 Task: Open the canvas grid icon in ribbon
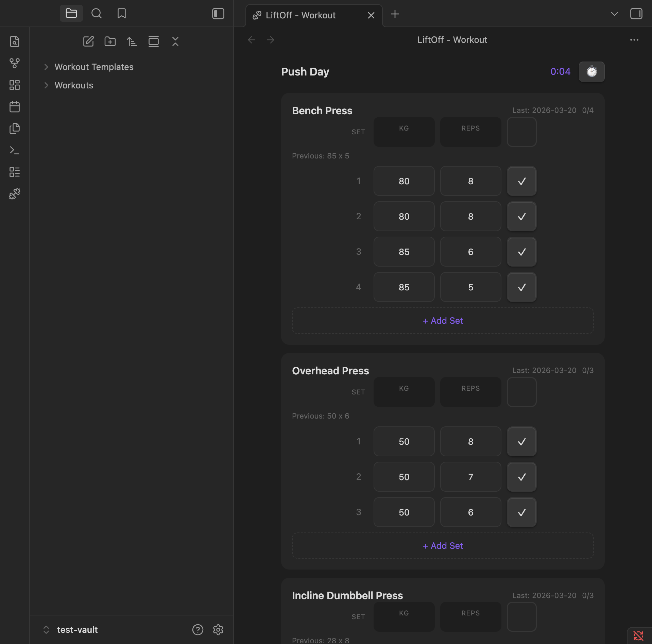coord(15,85)
